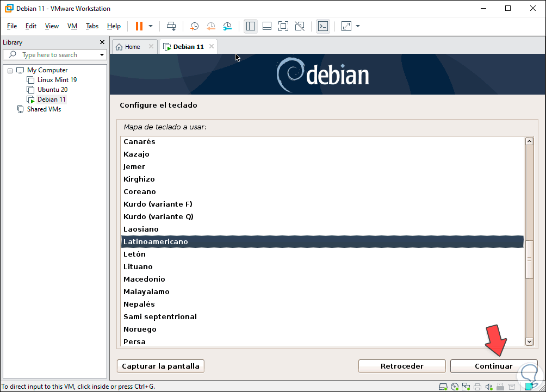Image resolution: width=546 pixels, height=392 pixels.
Task: Select Kurdo (variante Q) layout
Action: [322, 217]
